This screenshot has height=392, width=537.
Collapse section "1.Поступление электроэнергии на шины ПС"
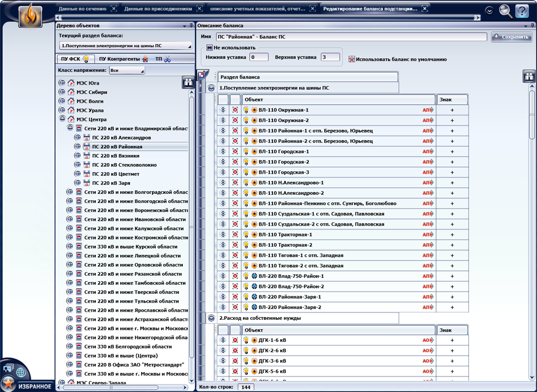tap(211, 88)
